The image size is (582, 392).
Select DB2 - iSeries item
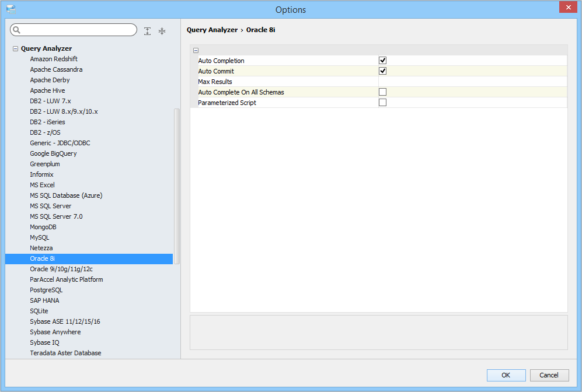point(47,122)
